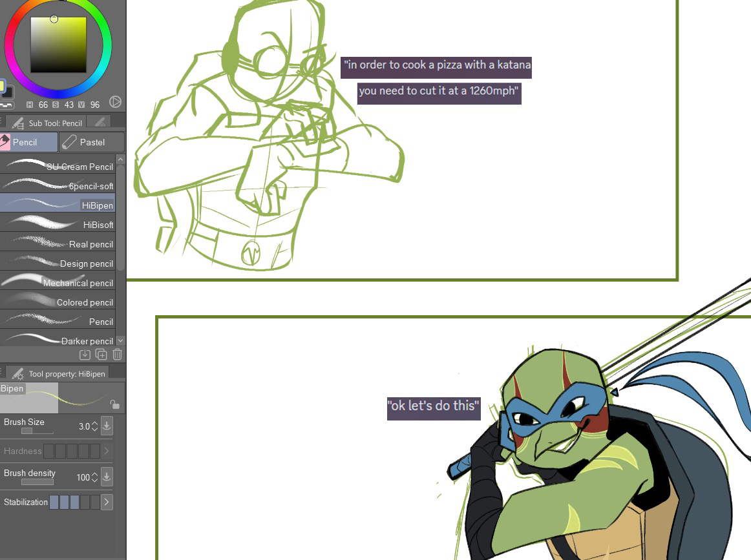
Task: Pick the Design pencil brush
Action: point(58,262)
